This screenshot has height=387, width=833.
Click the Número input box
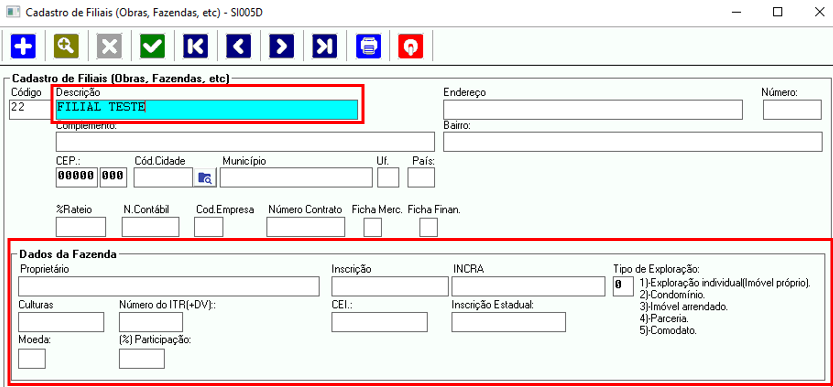click(x=792, y=110)
